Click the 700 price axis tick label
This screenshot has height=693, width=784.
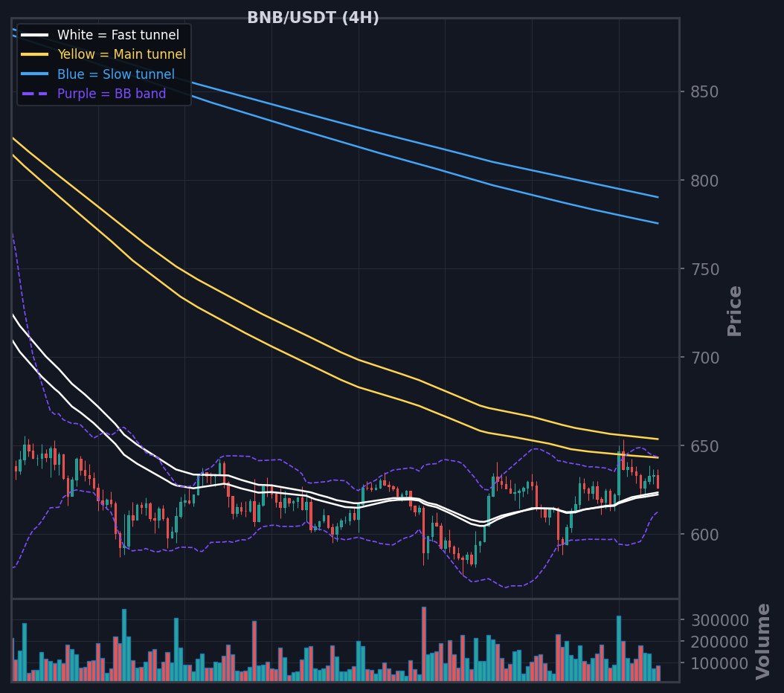[x=704, y=358]
